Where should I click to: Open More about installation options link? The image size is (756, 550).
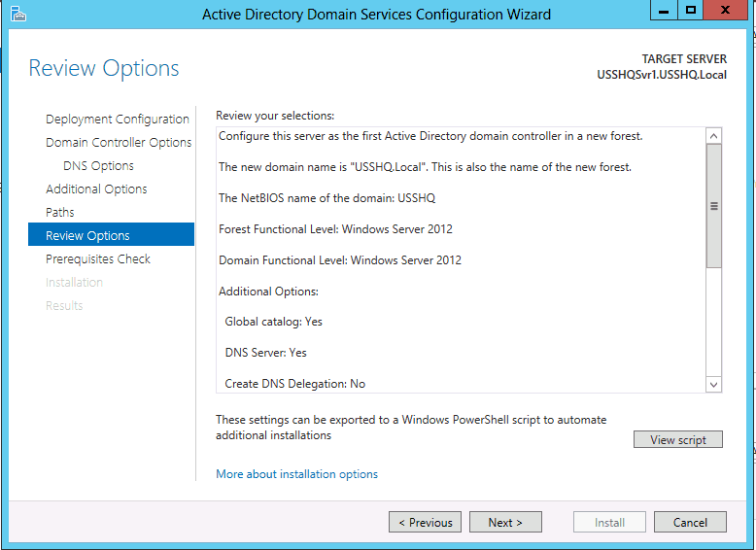tap(296, 474)
